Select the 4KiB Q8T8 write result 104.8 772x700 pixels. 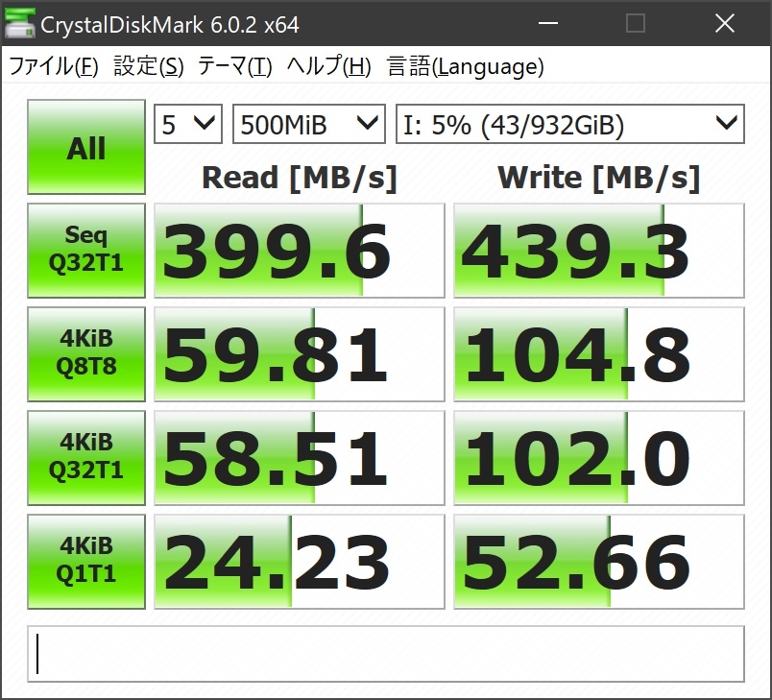(599, 354)
